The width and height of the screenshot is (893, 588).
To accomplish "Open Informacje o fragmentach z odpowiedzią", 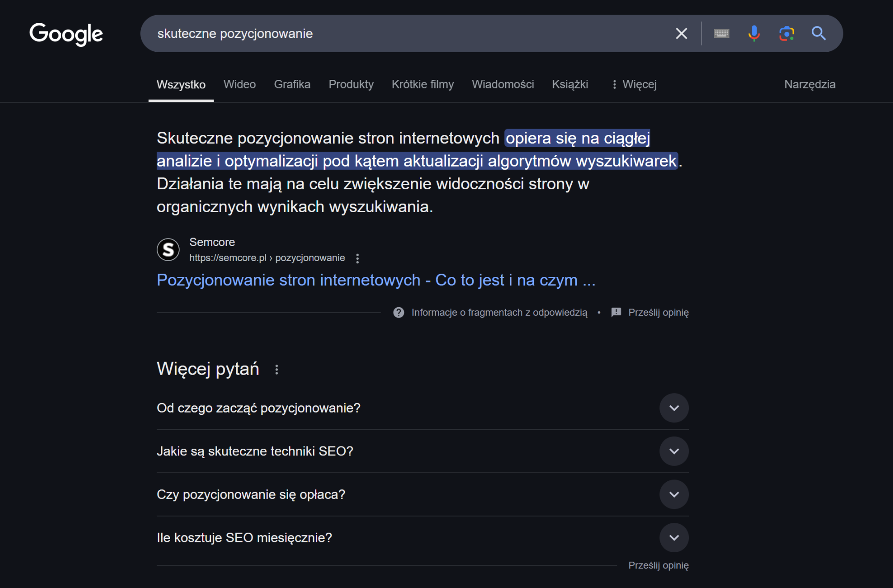I will click(499, 313).
